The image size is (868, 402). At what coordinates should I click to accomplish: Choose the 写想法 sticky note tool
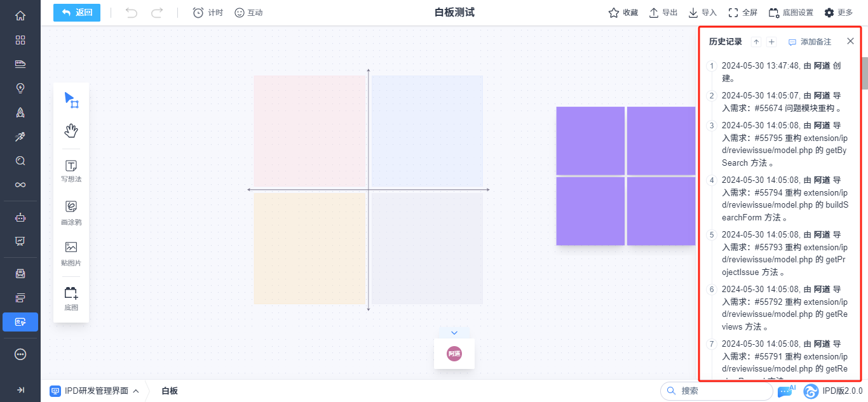coord(71,171)
